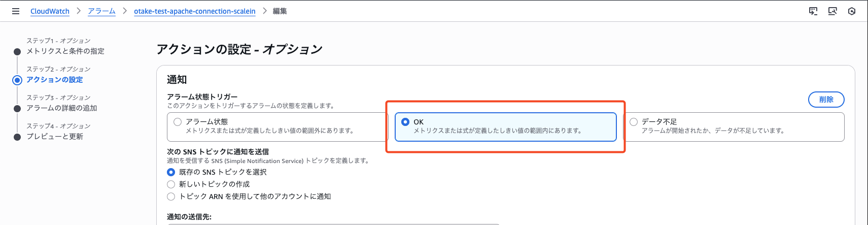868x225 pixels.
Task: Click the circle marker beside アクションの設定 step
Action: click(17, 80)
